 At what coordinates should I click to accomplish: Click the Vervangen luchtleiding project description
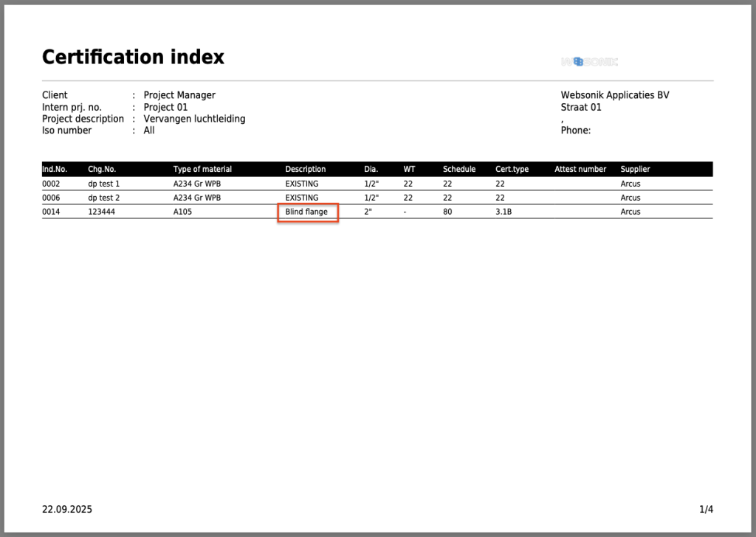coord(194,119)
